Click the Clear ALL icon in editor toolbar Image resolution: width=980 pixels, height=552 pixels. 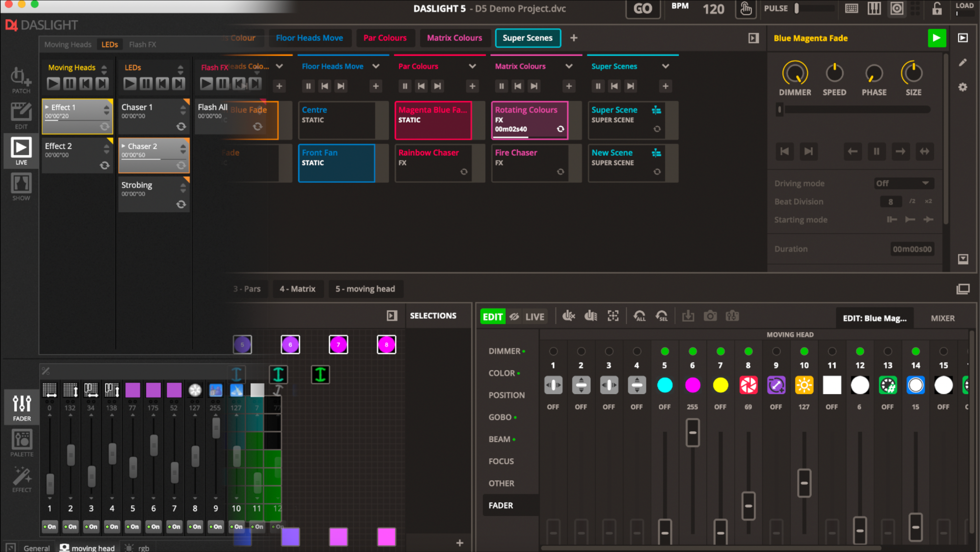[x=639, y=316]
